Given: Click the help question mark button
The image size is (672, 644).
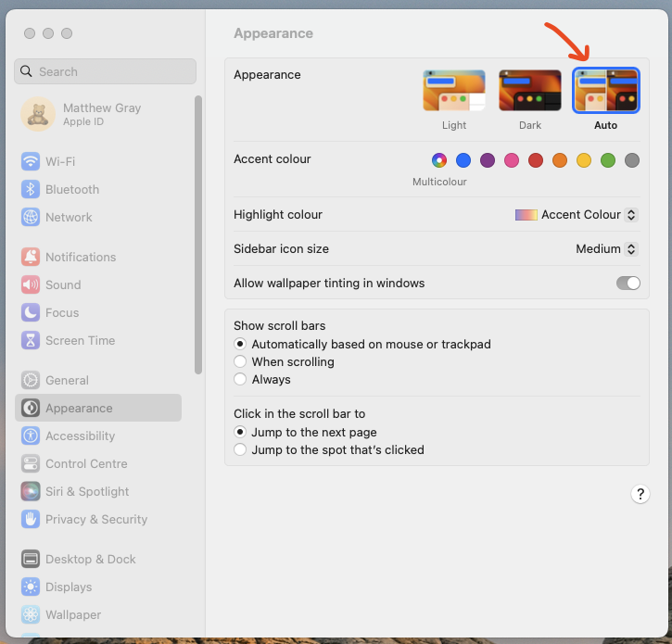Looking at the screenshot, I should point(640,494).
